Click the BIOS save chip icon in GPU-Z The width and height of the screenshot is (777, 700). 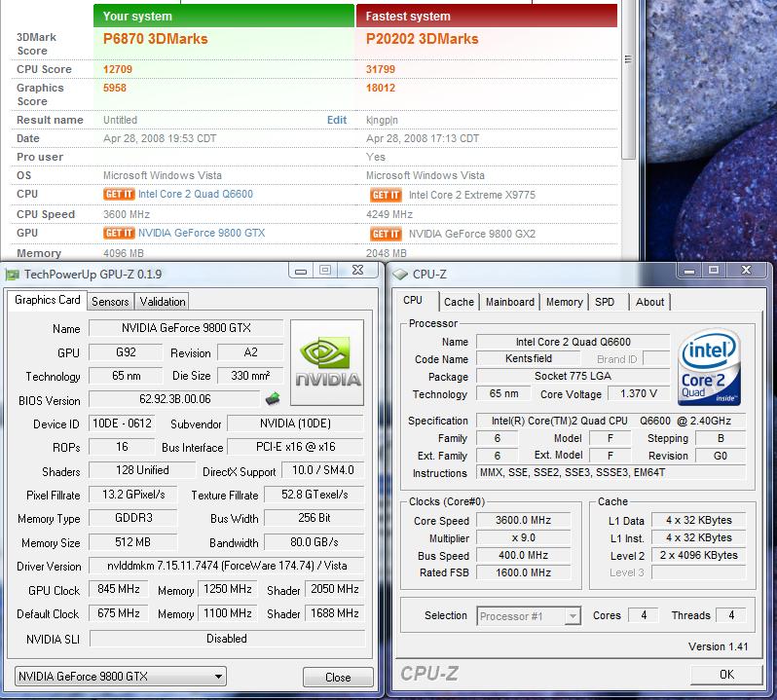coord(273,398)
